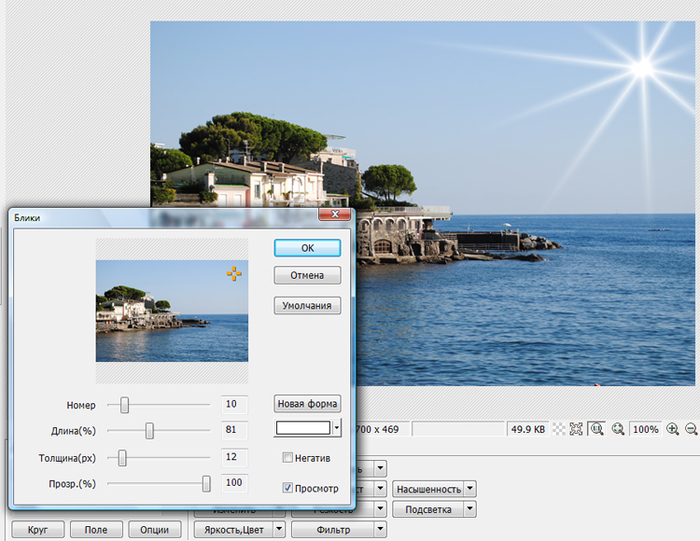This screenshot has height=541, width=700.
Task: Click the Яркость,Цвет button
Action: pyautogui.click(x=234, y=529)
